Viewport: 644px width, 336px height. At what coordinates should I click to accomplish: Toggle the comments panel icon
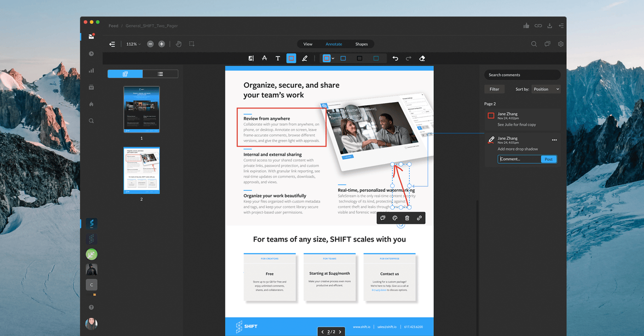point(547,44)
